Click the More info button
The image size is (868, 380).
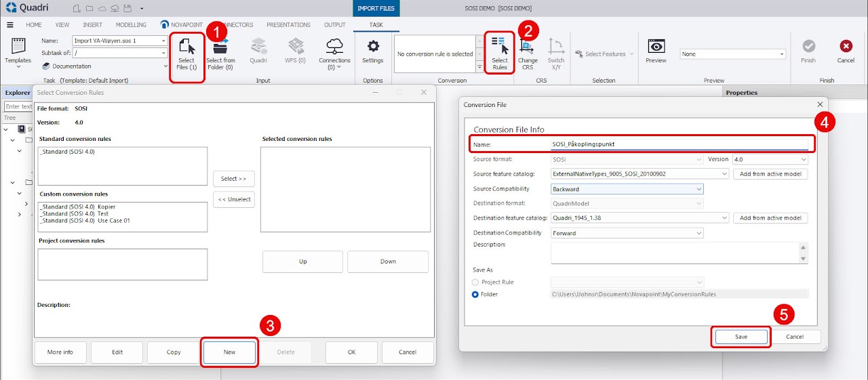(x=60, y=352)
